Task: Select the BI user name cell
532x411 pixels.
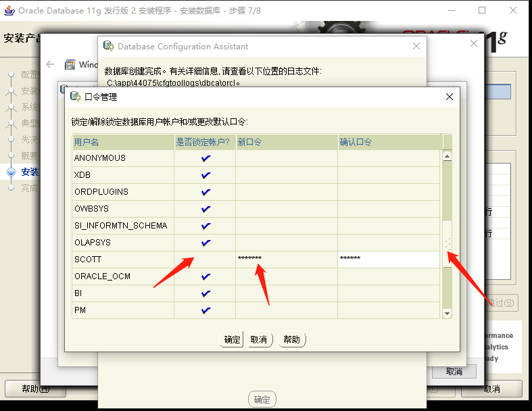Action: click(123, 293)
